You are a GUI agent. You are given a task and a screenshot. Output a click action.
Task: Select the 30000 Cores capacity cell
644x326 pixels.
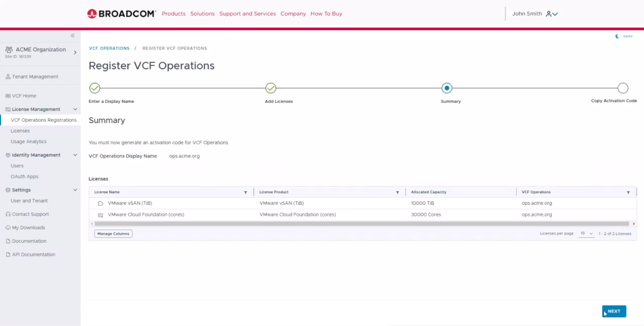coord(426,215)
